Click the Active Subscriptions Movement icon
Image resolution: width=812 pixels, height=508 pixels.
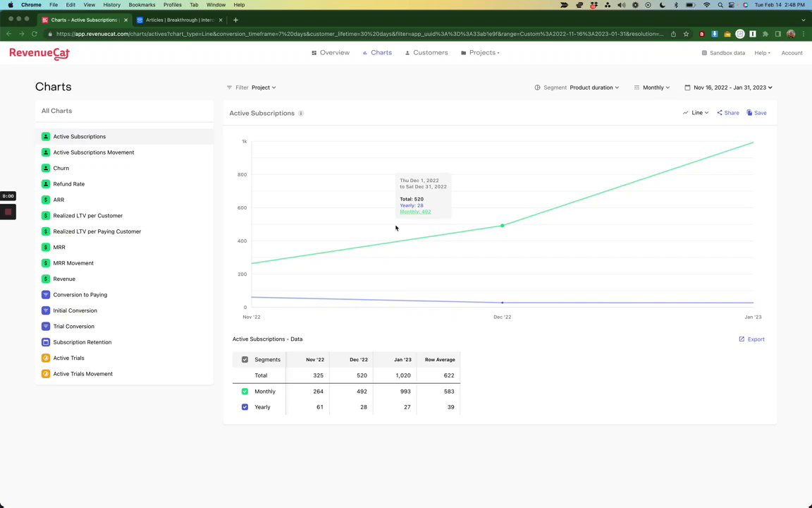(x=46, y=152)
